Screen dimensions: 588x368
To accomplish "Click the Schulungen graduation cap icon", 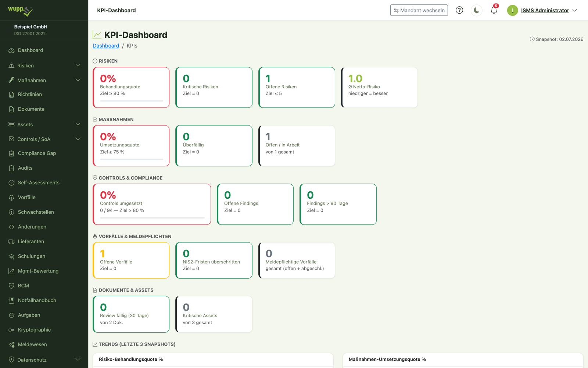I will [x=11, y=256].
